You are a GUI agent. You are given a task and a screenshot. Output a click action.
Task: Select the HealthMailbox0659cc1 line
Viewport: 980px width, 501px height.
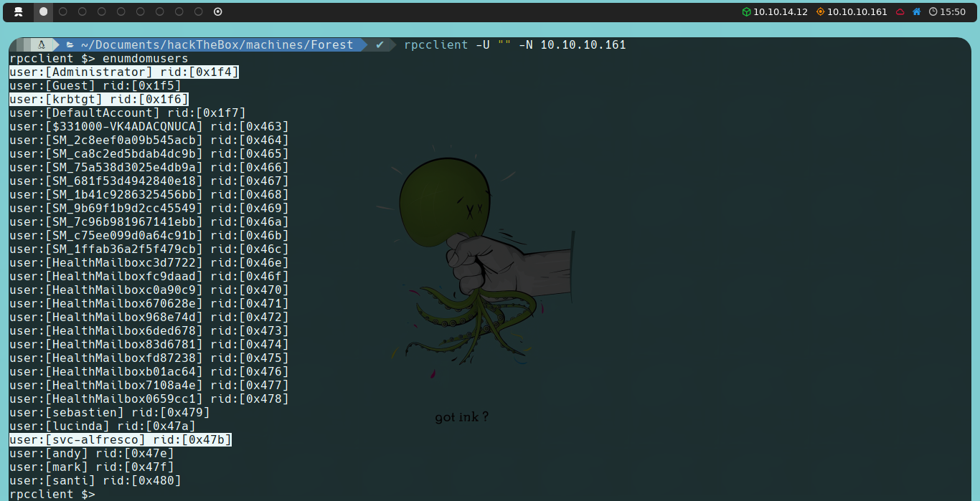tap(149, 399)
